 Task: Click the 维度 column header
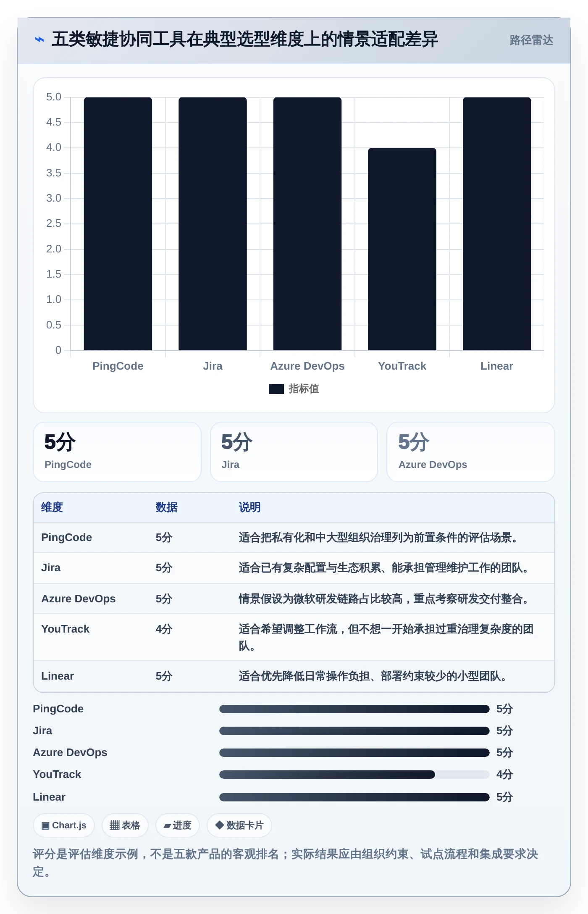[52, 507]
